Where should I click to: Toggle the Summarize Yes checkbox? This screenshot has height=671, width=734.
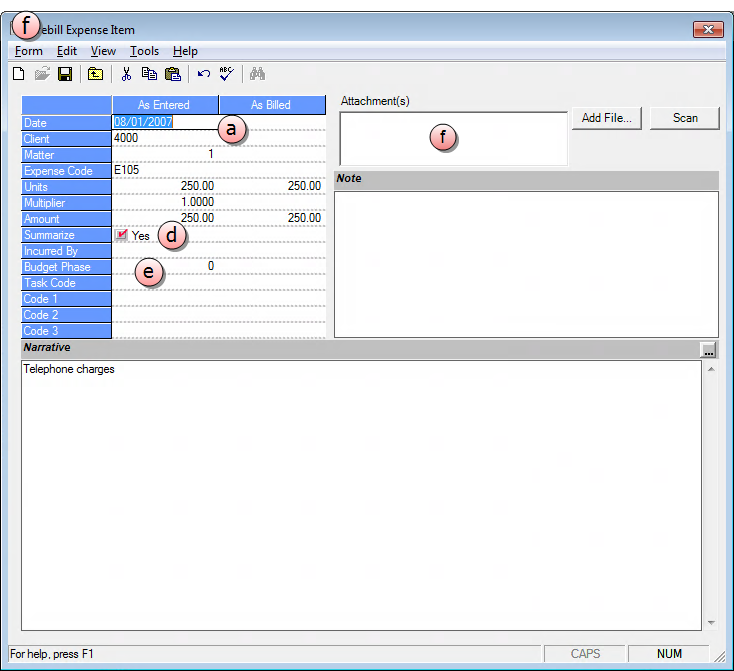122,235
